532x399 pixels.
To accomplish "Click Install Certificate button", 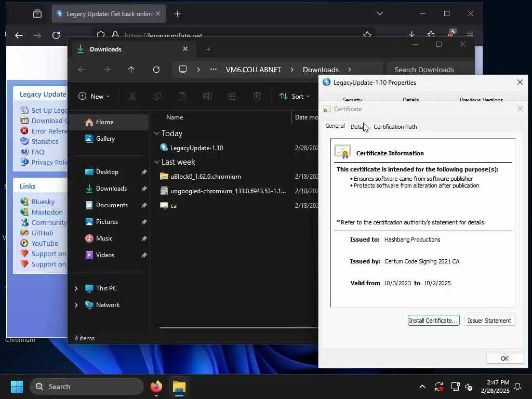I will point(433,320).
